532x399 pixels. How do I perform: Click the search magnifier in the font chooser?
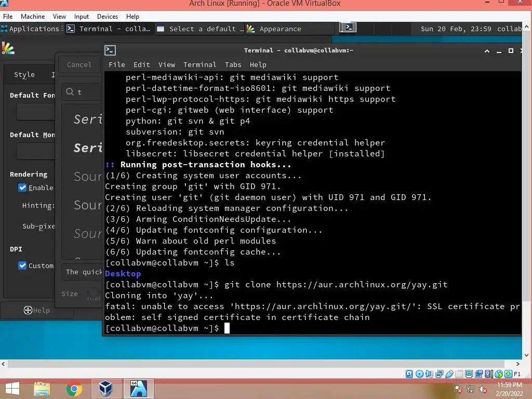coord(70,91)
